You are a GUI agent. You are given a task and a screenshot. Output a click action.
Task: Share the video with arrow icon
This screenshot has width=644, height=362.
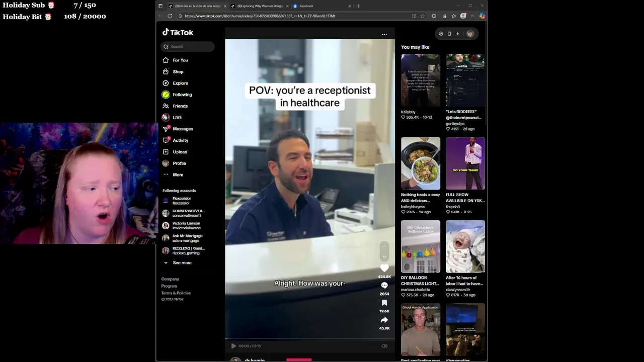[384, 320]
